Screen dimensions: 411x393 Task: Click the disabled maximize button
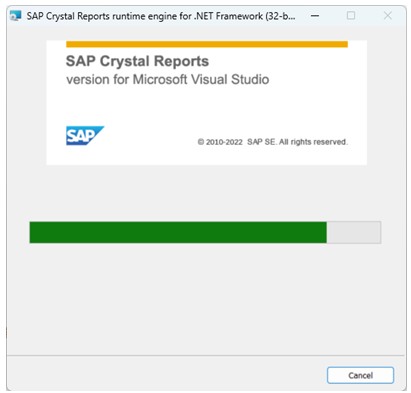351,16
